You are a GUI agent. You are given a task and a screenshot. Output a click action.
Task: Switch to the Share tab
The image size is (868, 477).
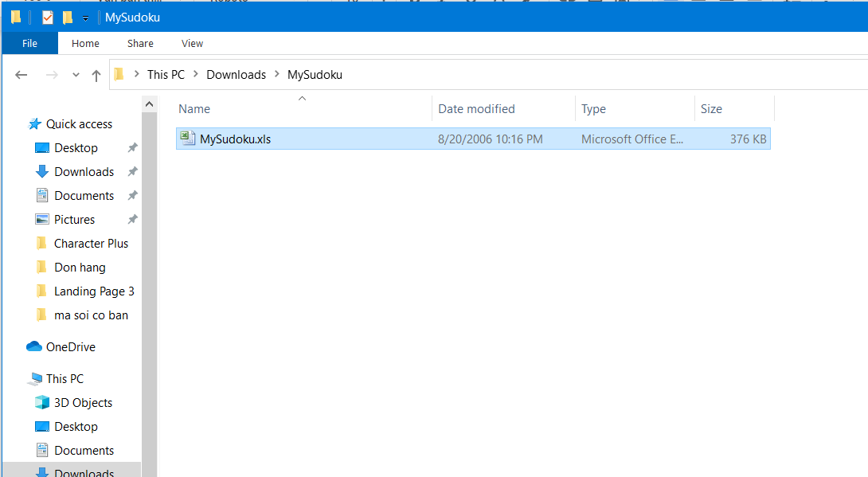point(140,43)
